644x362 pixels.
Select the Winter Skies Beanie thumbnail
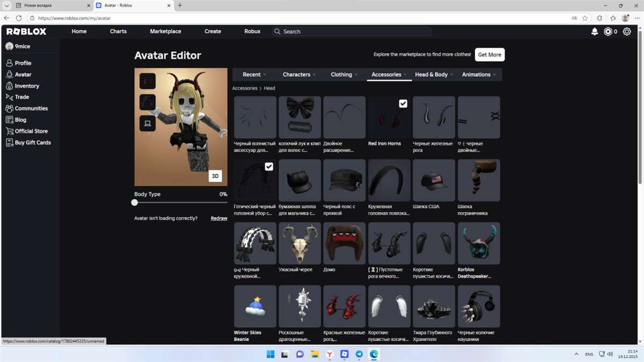point(254,306)
